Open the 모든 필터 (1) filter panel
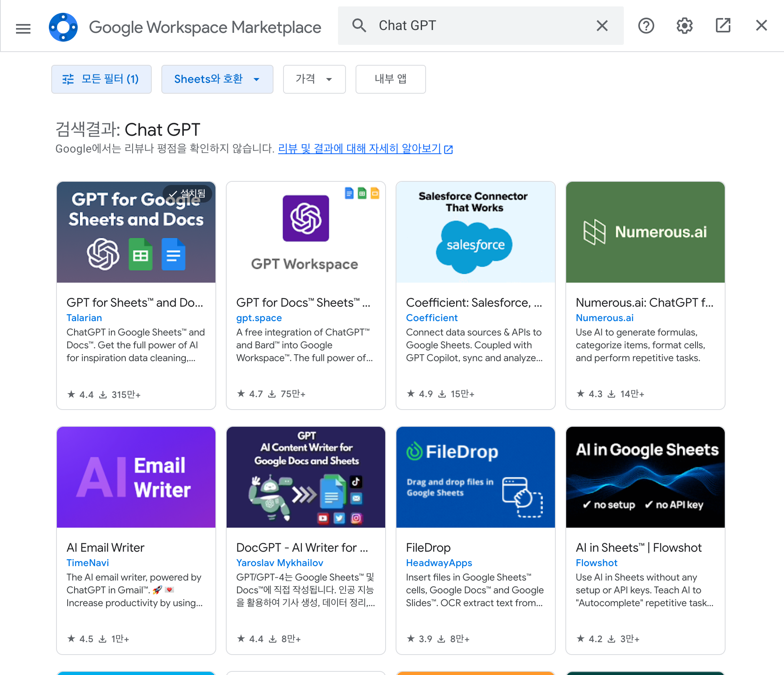This screenshot has width=784, height=675. (x=101, y=79)
